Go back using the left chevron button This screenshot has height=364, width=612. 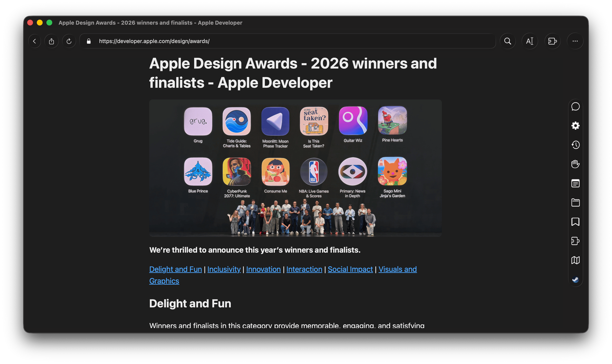point(34,41)
